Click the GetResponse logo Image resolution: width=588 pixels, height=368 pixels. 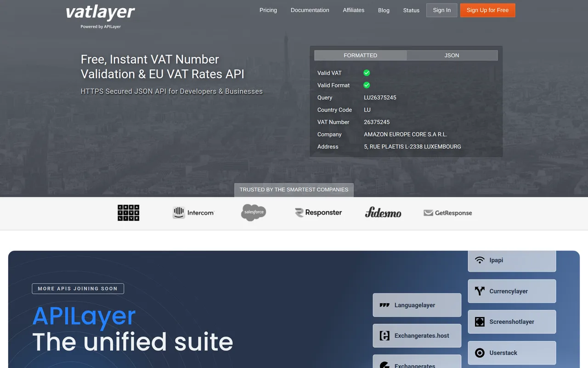tap(448, 213)
